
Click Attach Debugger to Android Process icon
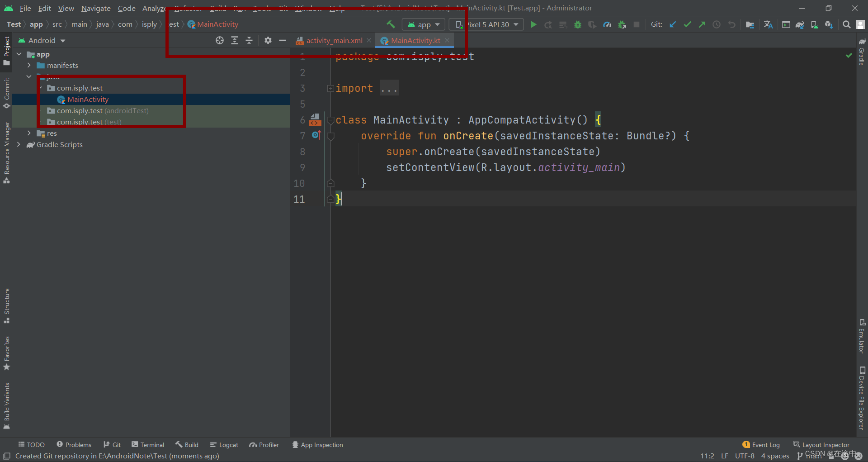click(x=622, y=24)
